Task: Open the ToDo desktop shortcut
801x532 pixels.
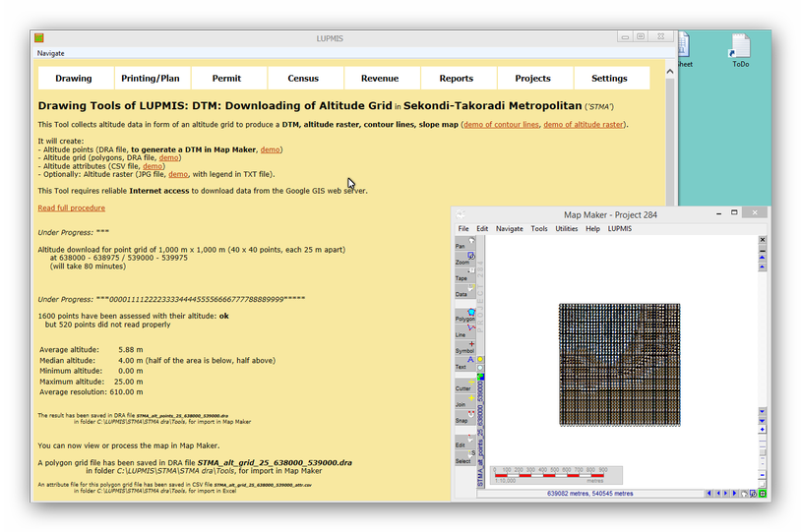Action: coord(740,50)
